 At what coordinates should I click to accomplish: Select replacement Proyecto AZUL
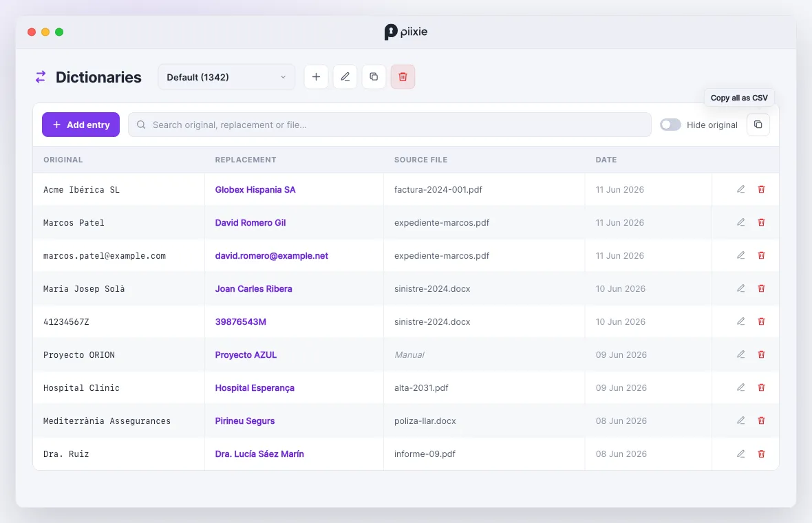246,354
